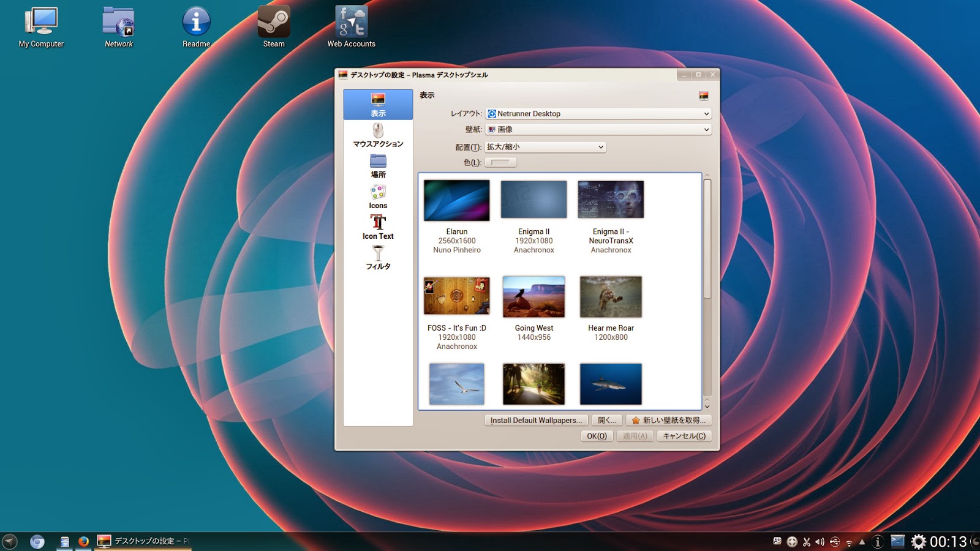Viewport: 980px width, 551px height.
Task: Launch Steam from the desktop
Action: click(273, 20)
